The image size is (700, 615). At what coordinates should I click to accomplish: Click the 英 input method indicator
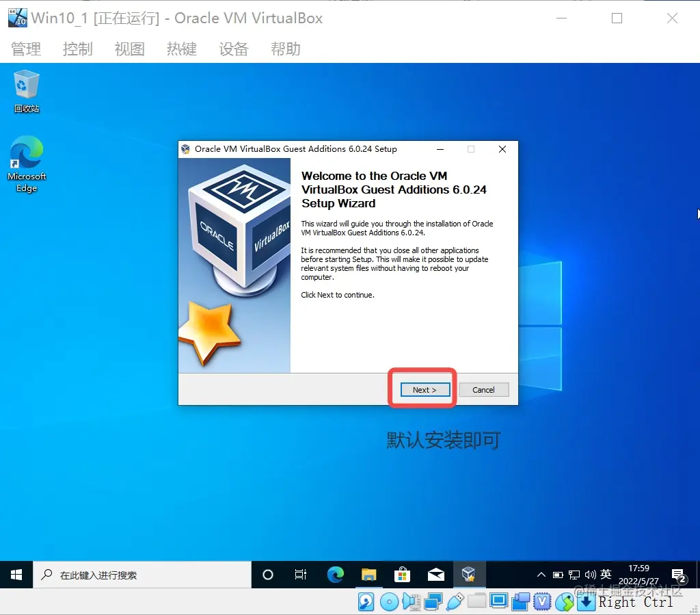coord(606,575)
